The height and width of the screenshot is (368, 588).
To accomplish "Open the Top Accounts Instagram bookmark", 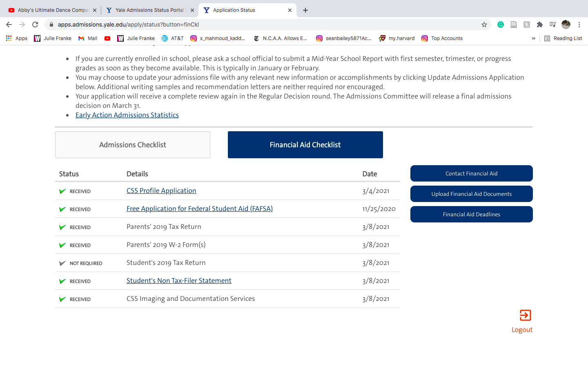I will click(x=442, y=38).
